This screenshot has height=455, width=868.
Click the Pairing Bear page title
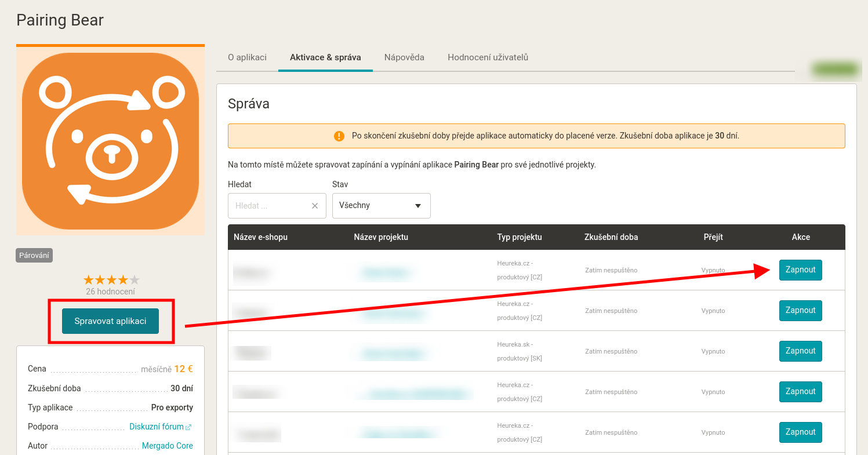pos(60,20)
